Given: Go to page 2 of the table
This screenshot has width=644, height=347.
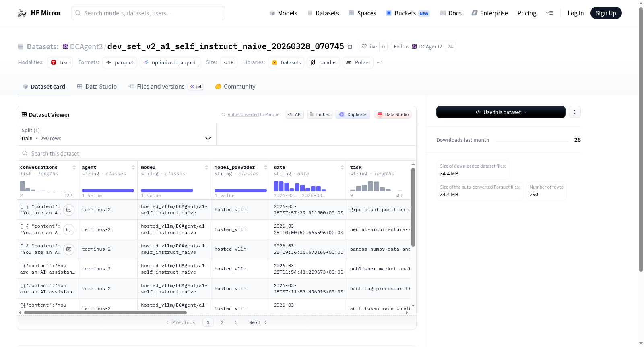Looking at the screenshot, I should pyautogui.click(x=222, y=322).
